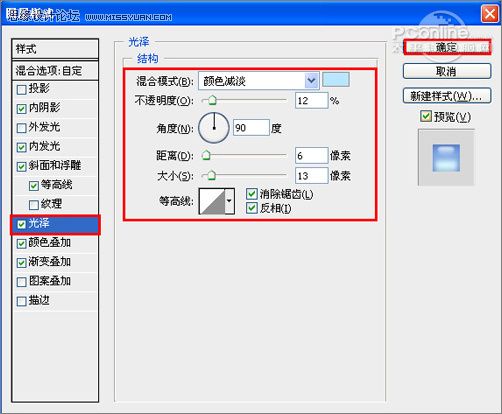Close the layer style dialog

(x=489, y=14)
